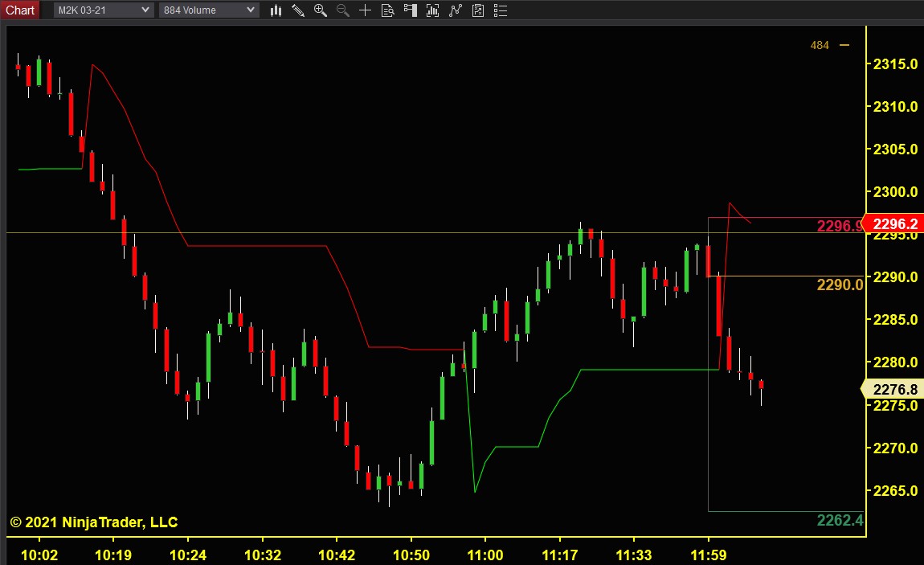Click the 2276.8 current price marker

tap(893, 390)
